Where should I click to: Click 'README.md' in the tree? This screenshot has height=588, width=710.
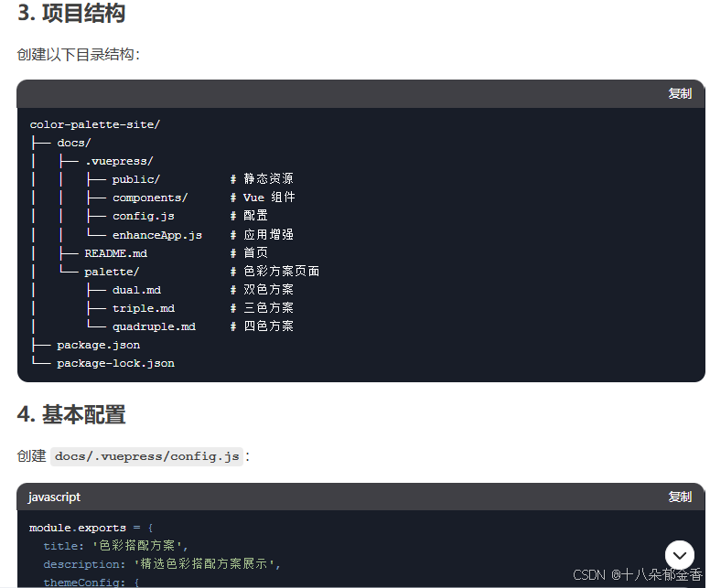point(116,253)
